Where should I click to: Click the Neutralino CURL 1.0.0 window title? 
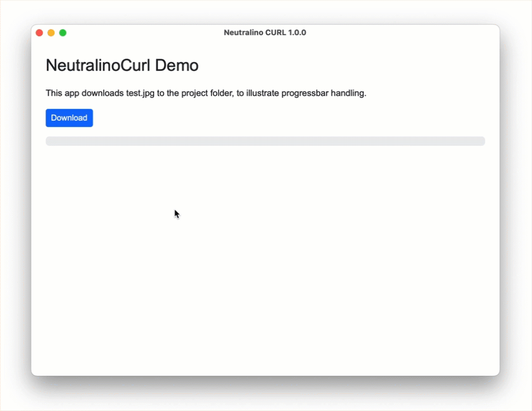(x=265, y=33)
